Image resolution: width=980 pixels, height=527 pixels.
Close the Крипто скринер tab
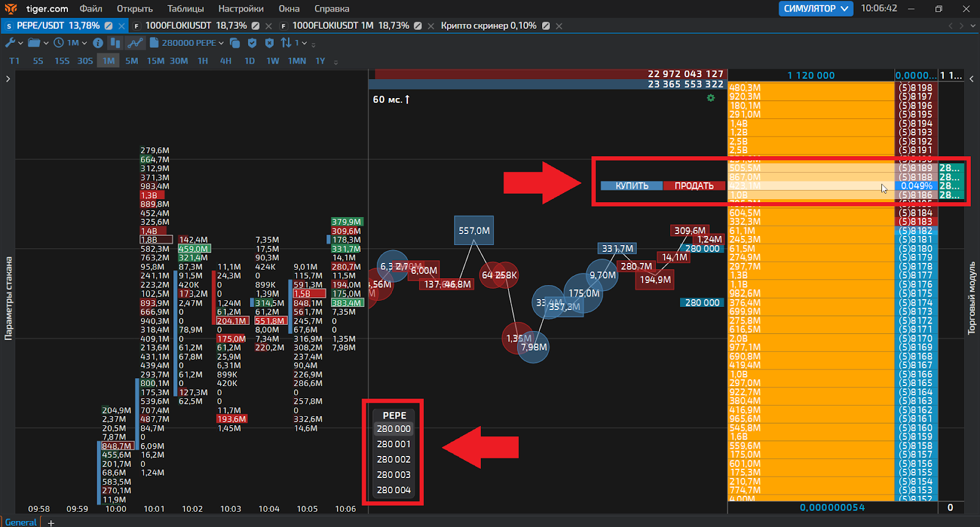559,26
